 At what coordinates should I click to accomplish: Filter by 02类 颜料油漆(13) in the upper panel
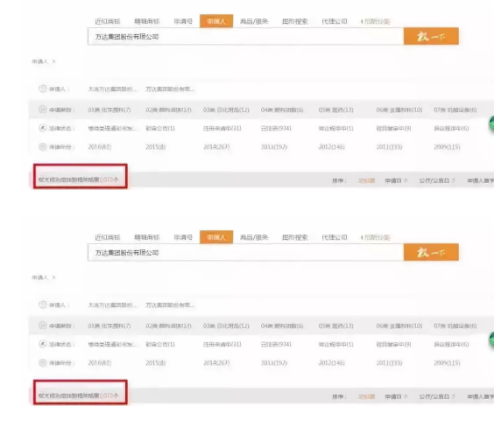[168, 110]
